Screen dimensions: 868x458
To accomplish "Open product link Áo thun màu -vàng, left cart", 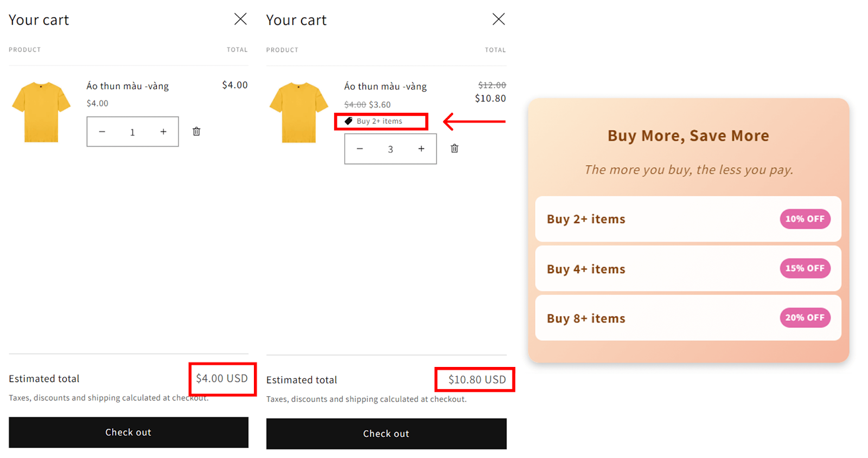I will 127,86.
